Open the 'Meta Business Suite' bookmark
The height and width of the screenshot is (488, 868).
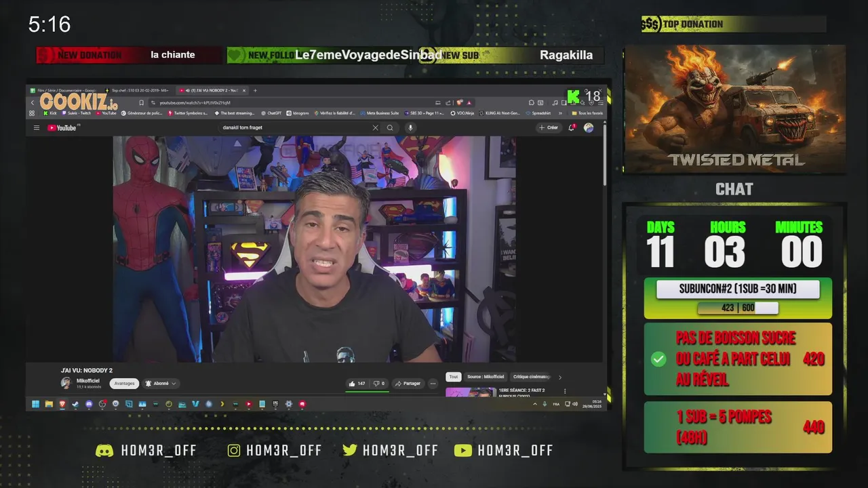pyautogui.click(x=380, y=113)
